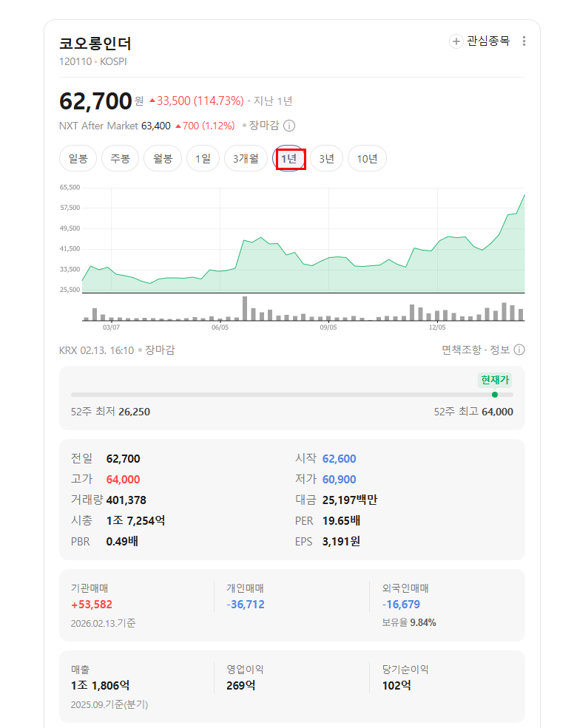The height and width of the screenshot is (728, 574).
Task: Click the 52주 최고 64,000 value
Action: point(497,412)
